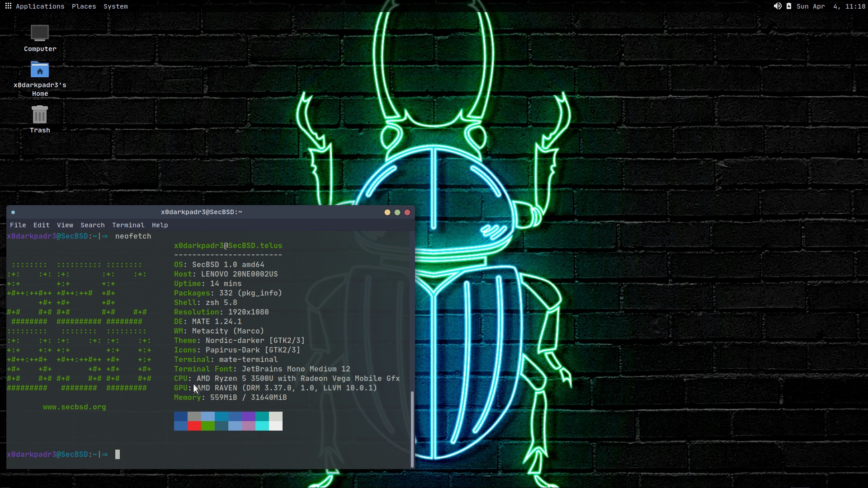Screen dimensions: 868x488
Task: Click the volume speaker icon in panel
Action: pyautogui.click(x=777, y=6)
